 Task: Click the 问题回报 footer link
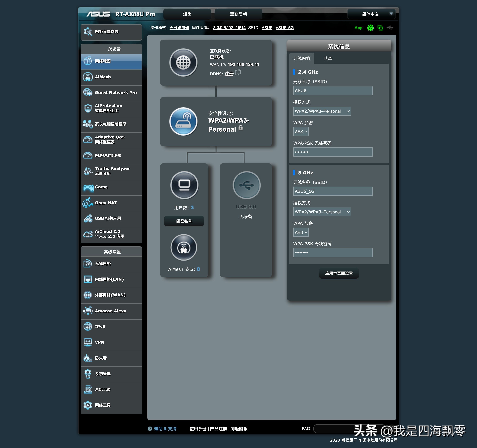[x=239, y=429]
